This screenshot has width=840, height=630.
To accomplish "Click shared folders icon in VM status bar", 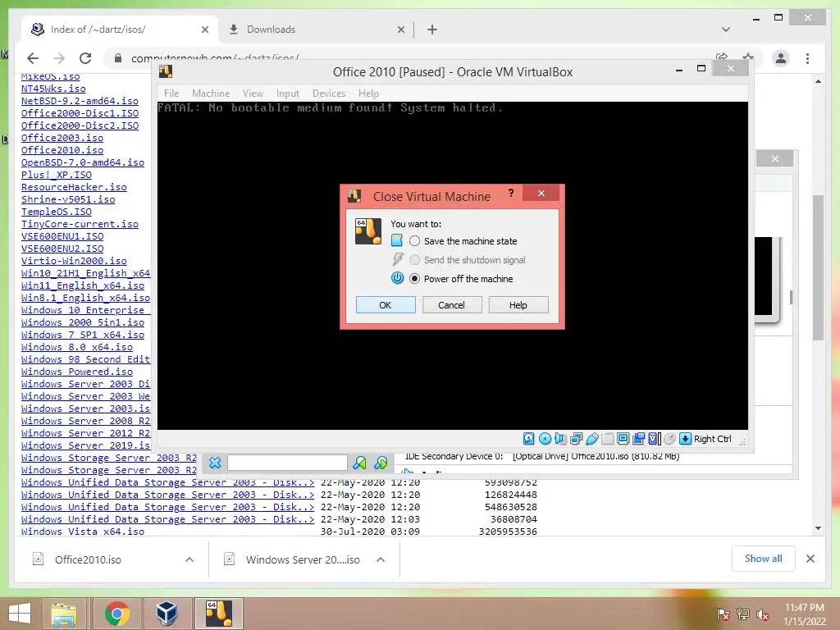I will pyautogui.click(x=608, y=439).
